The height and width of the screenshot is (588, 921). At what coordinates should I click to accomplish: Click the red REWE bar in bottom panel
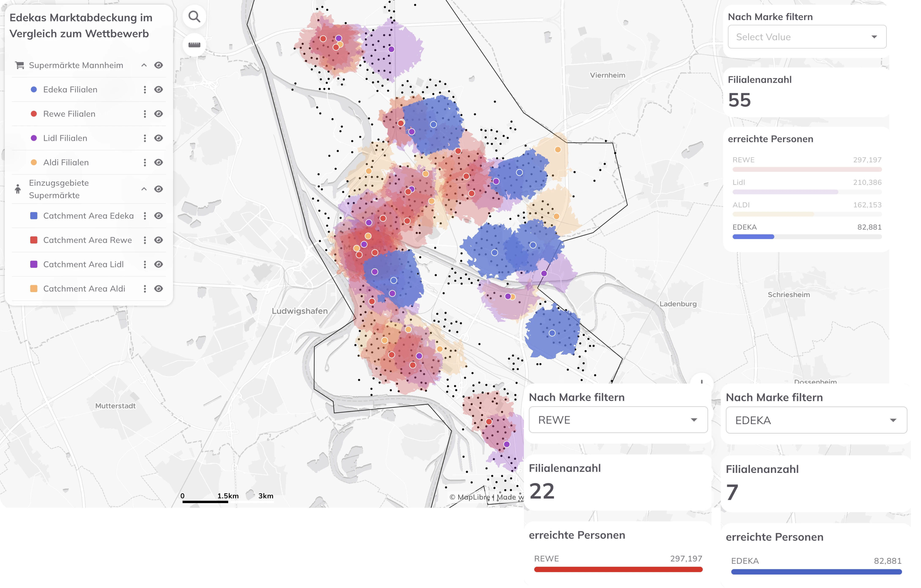pos(618,570)
